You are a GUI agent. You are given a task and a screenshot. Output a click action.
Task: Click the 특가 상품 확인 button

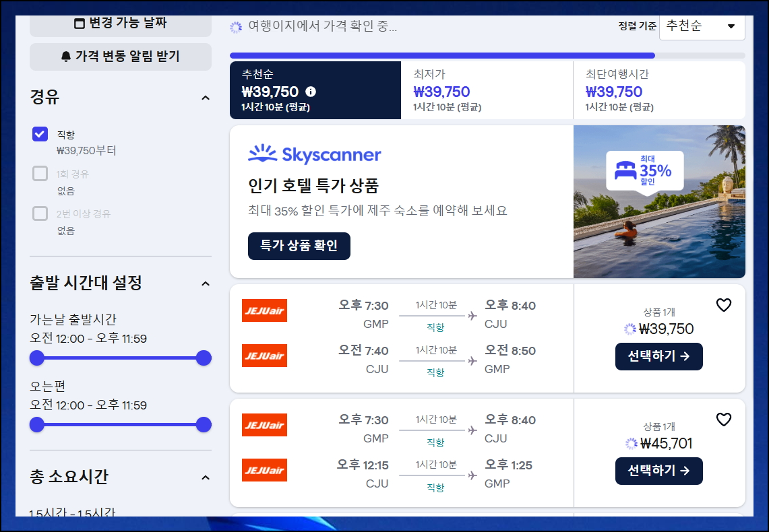299,246
